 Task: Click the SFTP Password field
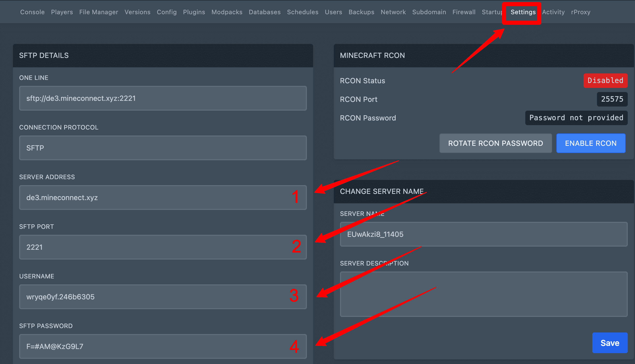pyautogui.click(x=163, y=346)
